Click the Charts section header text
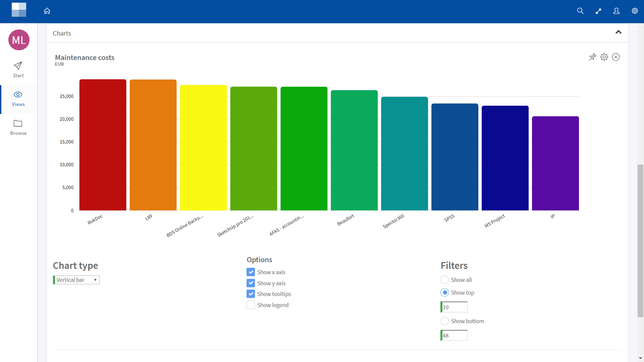 coord(62,33)
